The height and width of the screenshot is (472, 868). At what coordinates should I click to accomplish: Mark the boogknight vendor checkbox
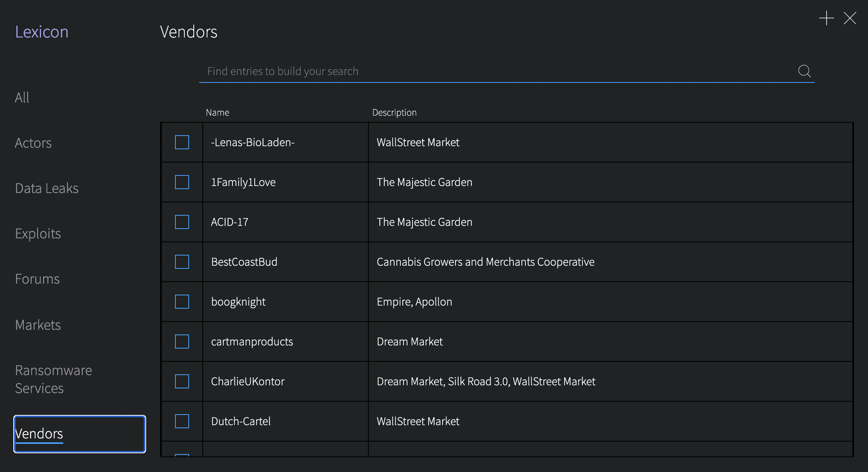coord(182,302)
